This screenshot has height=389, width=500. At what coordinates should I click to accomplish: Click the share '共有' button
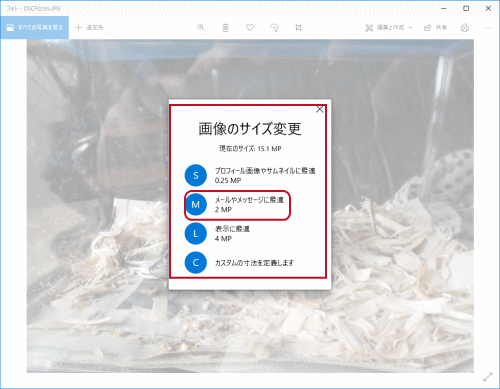tap(435, 28)
